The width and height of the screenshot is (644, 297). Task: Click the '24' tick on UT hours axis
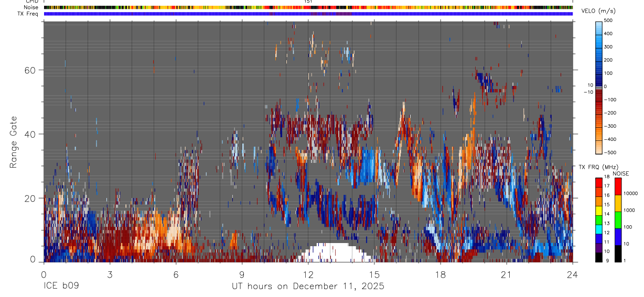(x=573, y=274)
